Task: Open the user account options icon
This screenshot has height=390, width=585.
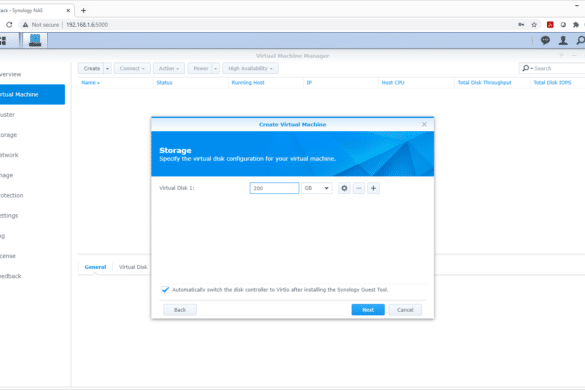Action: point(563,40)
